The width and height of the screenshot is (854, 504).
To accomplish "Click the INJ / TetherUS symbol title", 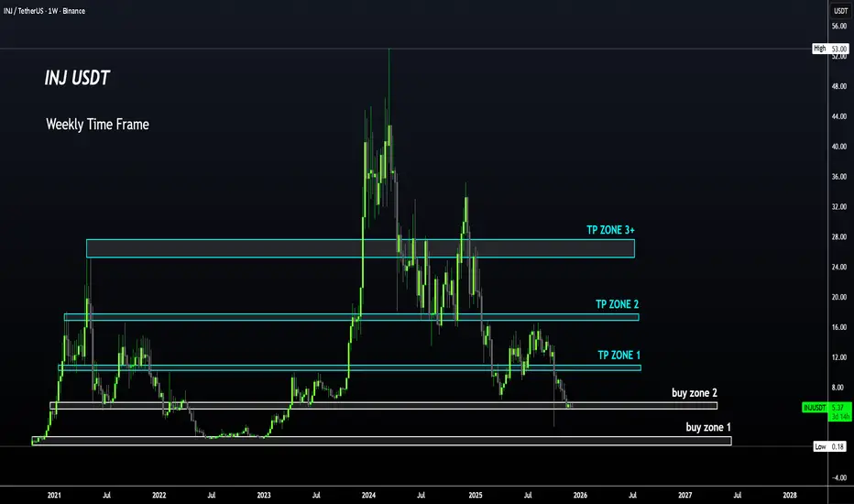I will (x=44, y=11).
